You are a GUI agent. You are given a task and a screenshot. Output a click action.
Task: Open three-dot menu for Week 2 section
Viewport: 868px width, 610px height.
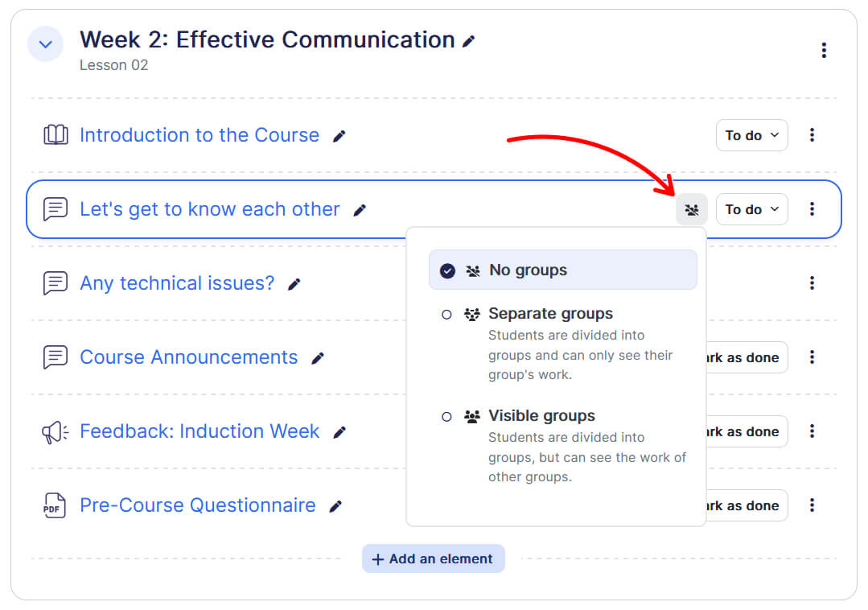pyautogui.click(x=823, y=51)
